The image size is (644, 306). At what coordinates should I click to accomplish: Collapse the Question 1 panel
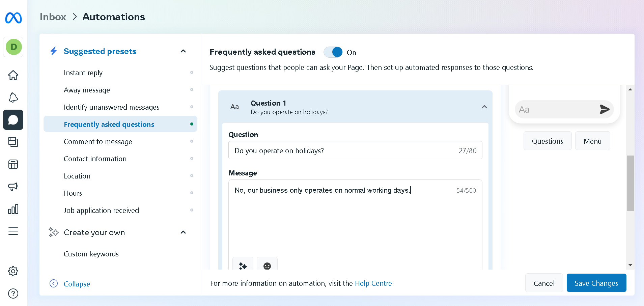(484, 107)
